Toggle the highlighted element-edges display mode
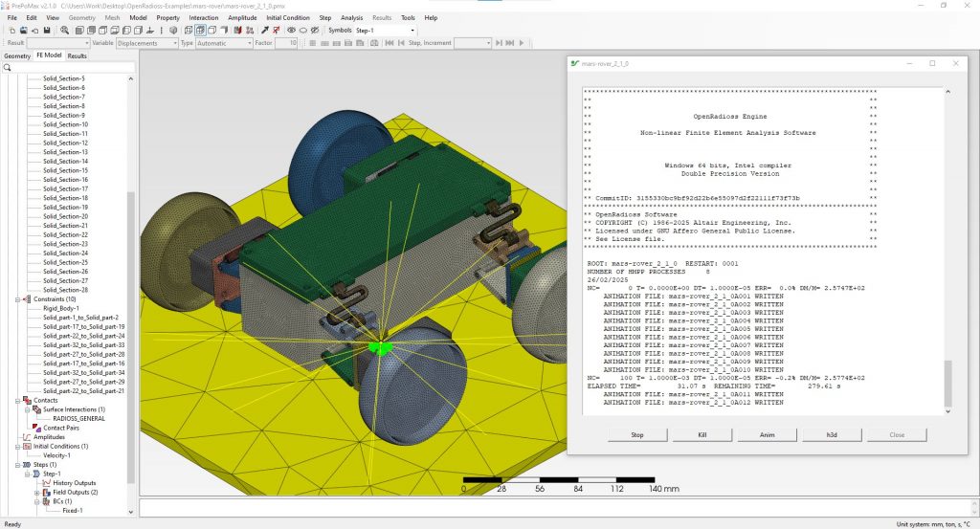Screen dimensions: 980x529 tap(200, 30)
